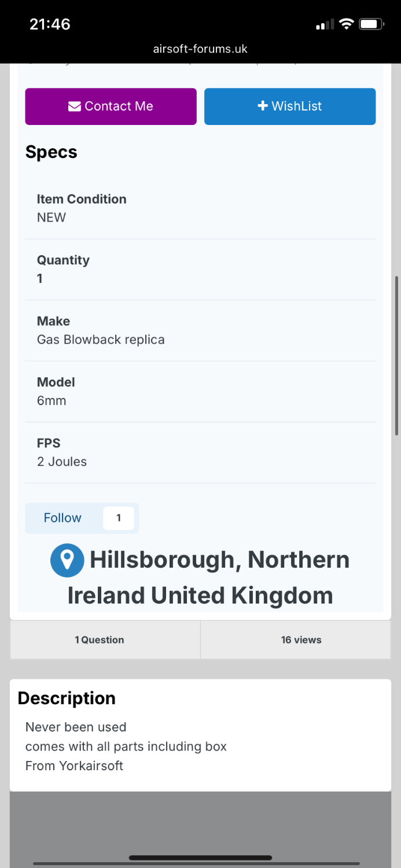401x868 pixels.
Task: Click the plus icon beside WishList
Action: (263, 106)
